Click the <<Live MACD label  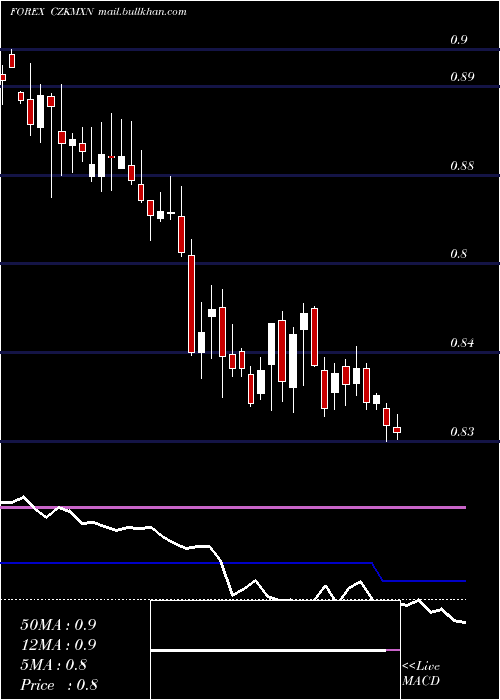coord(421,673)
